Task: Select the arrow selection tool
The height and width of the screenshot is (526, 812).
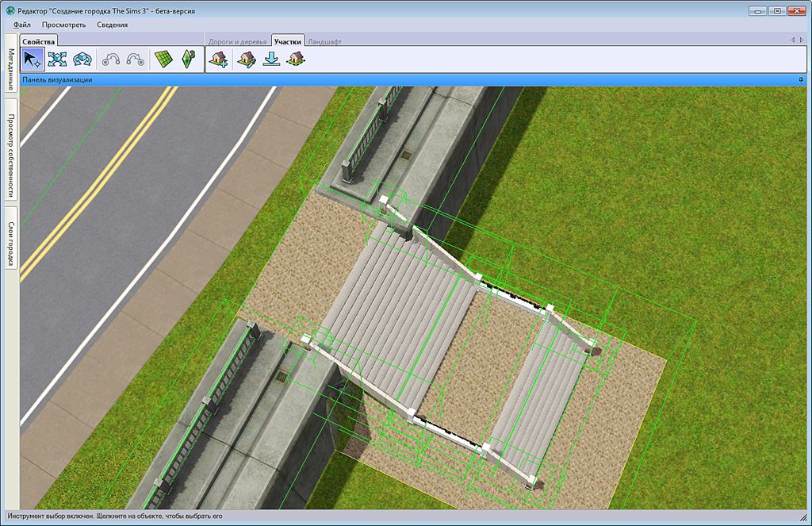Action: coord(33,59)
